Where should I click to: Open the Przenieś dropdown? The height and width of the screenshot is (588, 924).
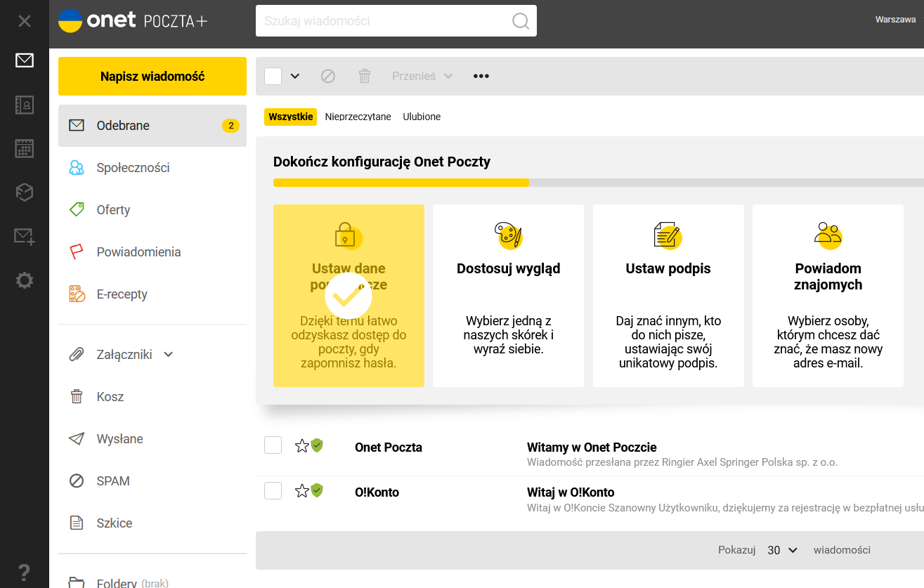(x=422, y=76)
